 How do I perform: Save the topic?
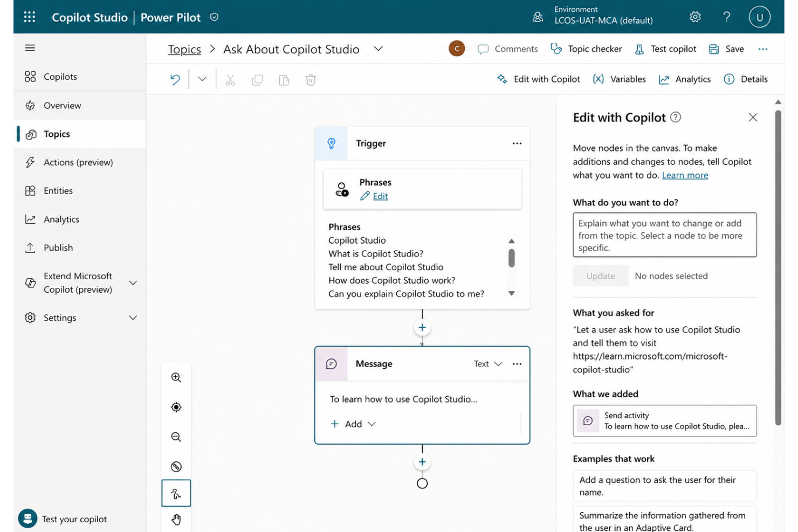[x=726, y=49]
